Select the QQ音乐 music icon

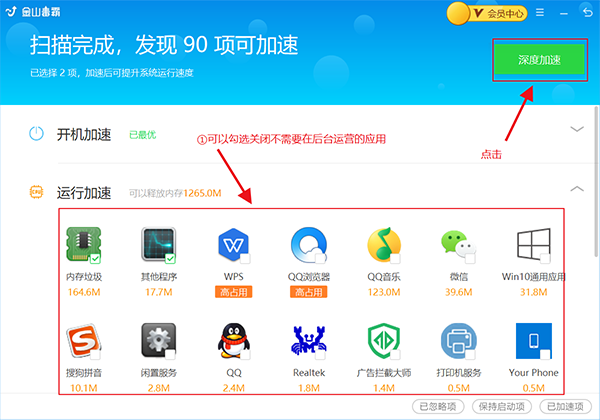[384, 245]
